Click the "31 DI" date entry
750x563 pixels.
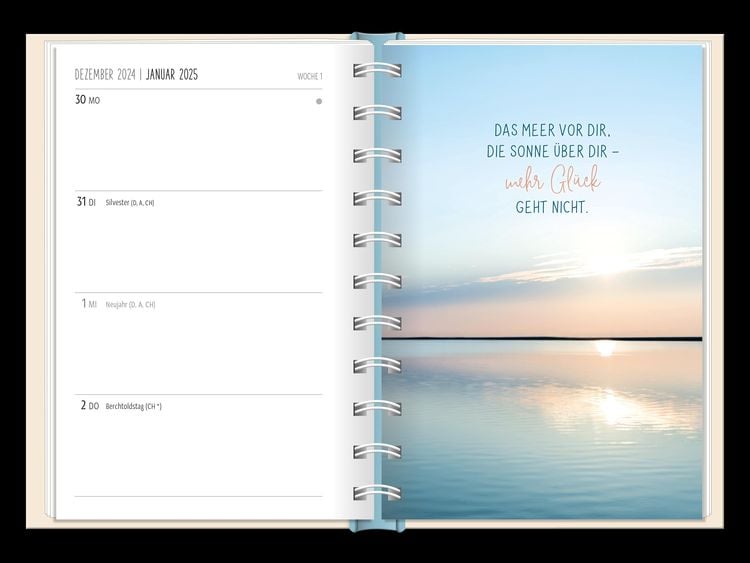(x=87, y=202)
